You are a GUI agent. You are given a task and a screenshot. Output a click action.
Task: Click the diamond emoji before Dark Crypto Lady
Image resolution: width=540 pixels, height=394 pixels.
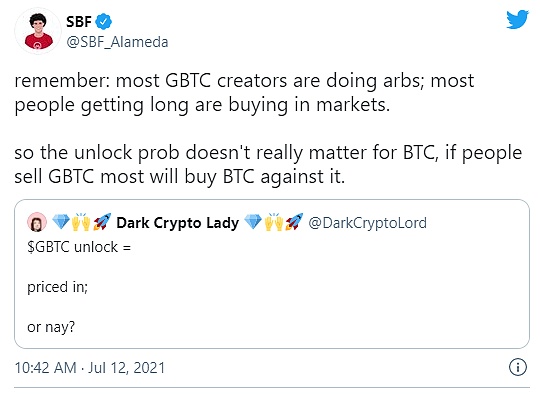61,222
